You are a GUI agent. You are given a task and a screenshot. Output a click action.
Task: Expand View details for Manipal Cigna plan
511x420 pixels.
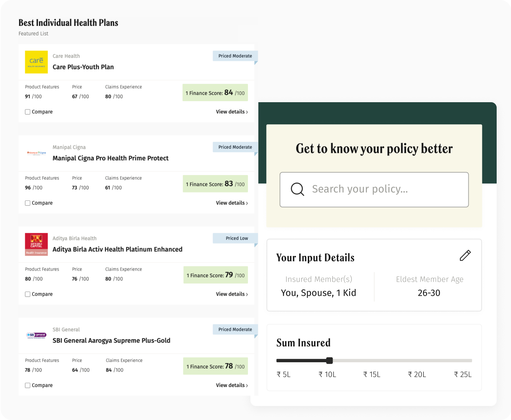(x=232, y=203)
